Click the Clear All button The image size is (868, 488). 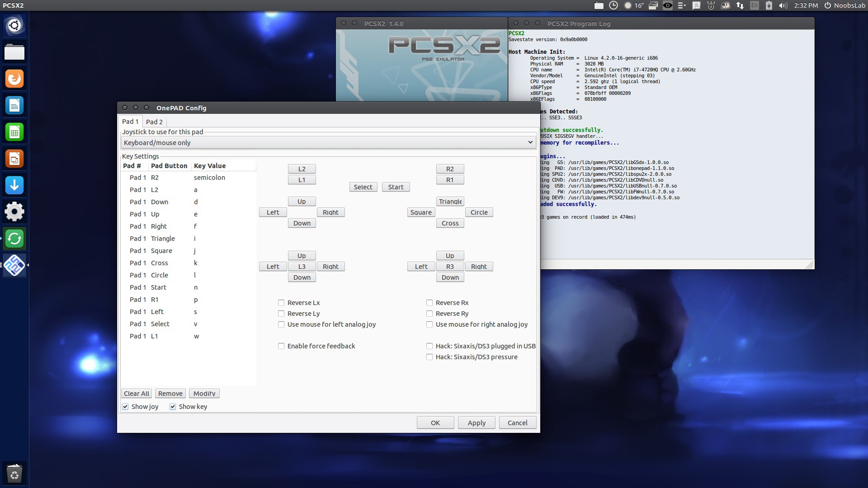point(137,394)
